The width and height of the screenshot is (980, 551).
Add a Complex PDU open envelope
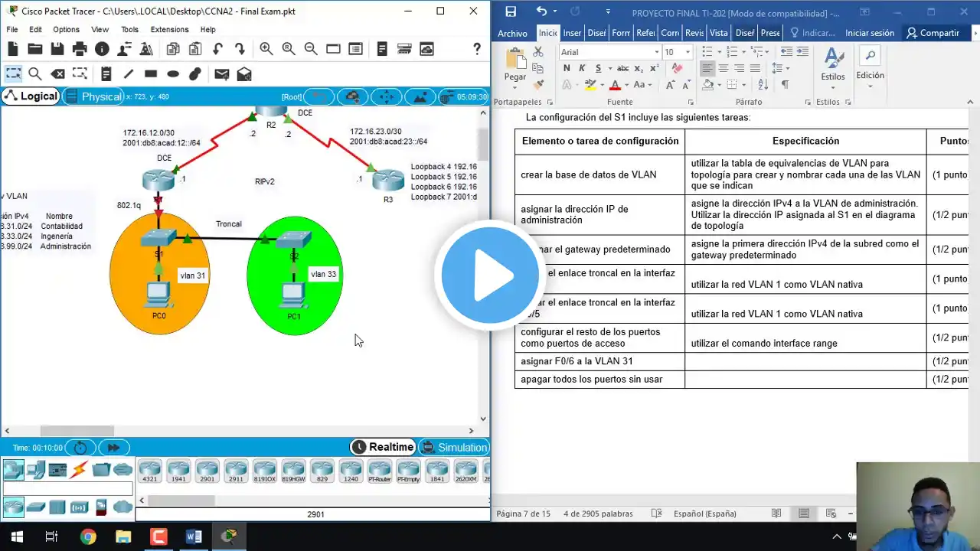click(244, 74)
